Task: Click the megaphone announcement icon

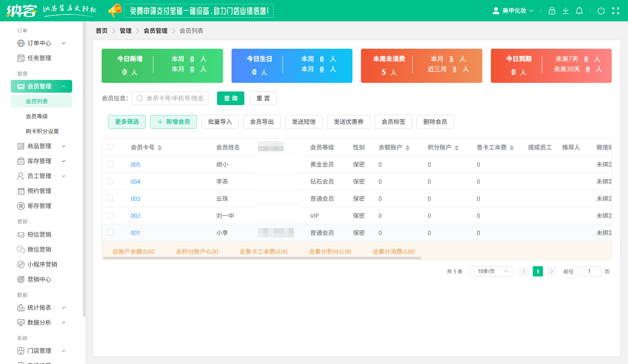Action: pos(114,10)
